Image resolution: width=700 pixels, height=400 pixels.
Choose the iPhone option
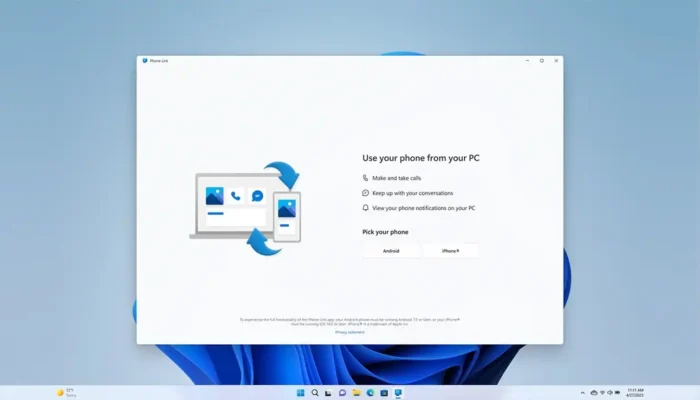tap(450, 251)
